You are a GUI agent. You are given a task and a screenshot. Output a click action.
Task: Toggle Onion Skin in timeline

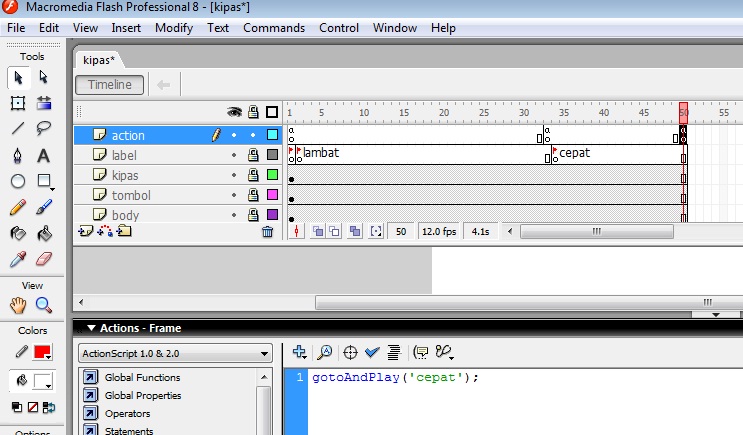tap(318, 231)
